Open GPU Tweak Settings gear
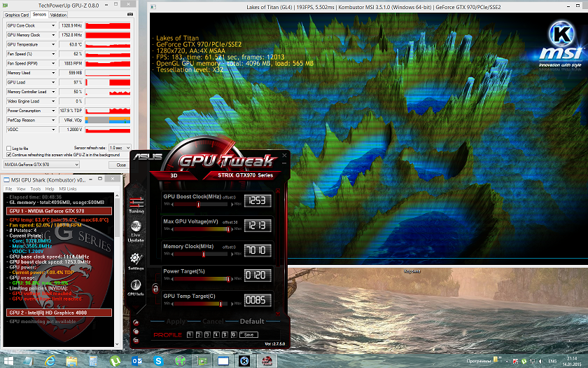 pos(136,260)
